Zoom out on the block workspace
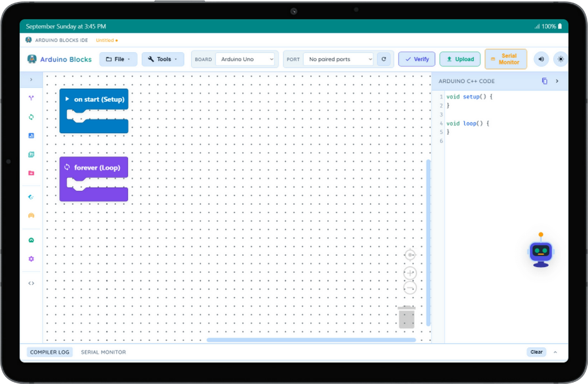This screenshot has width=588, height=384. 410,288
